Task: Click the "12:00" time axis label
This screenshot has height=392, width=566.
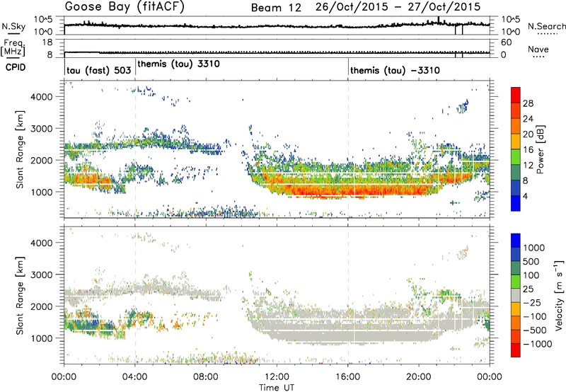Action: [277, 377]
